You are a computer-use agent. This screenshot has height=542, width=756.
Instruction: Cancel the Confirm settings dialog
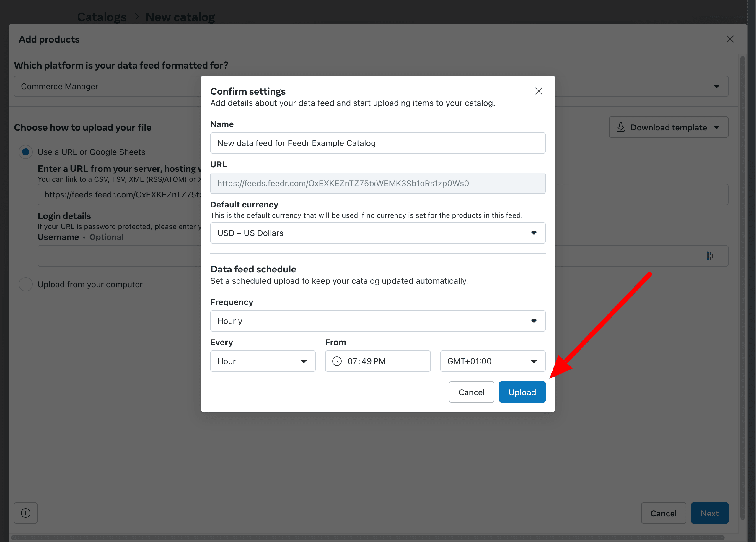click(471, 392)
